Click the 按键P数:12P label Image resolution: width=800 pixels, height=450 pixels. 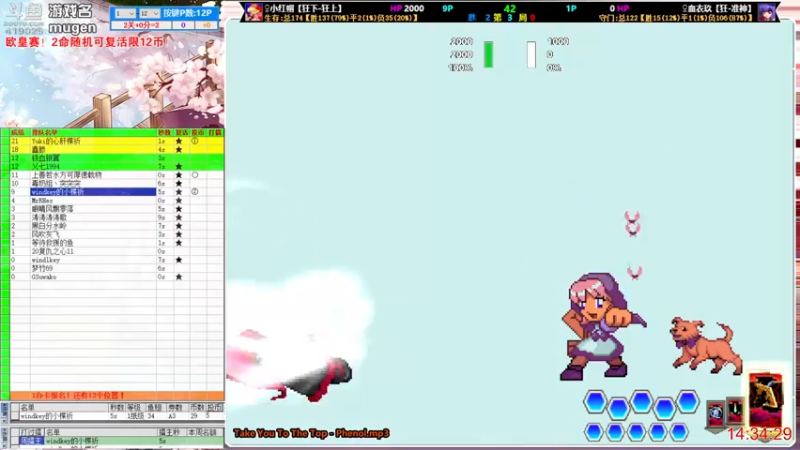point(187,13)
